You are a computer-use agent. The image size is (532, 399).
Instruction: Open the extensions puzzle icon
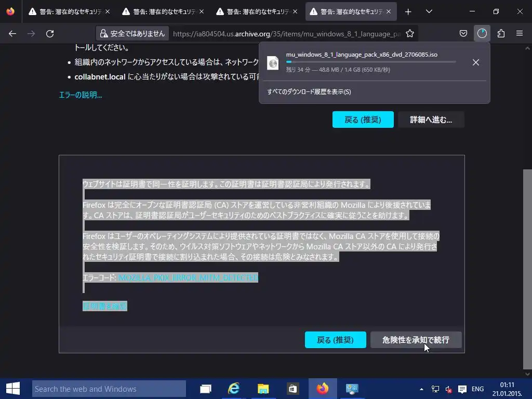pyautogui.click(x=501, y=34)
